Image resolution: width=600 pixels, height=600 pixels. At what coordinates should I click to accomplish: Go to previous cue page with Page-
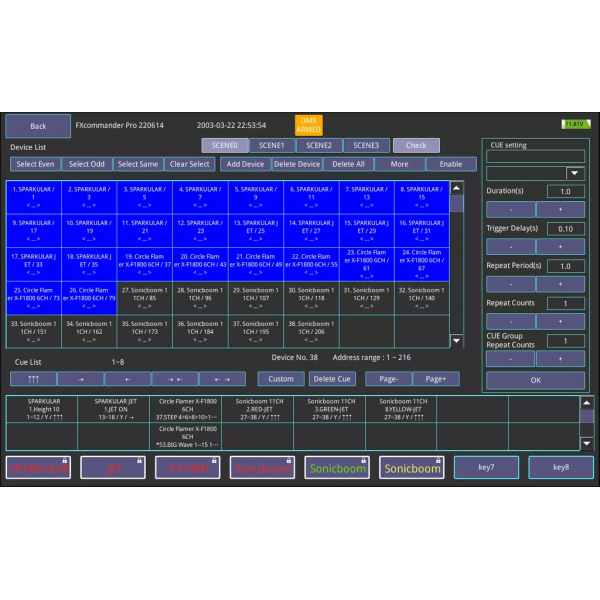point(389,379)
